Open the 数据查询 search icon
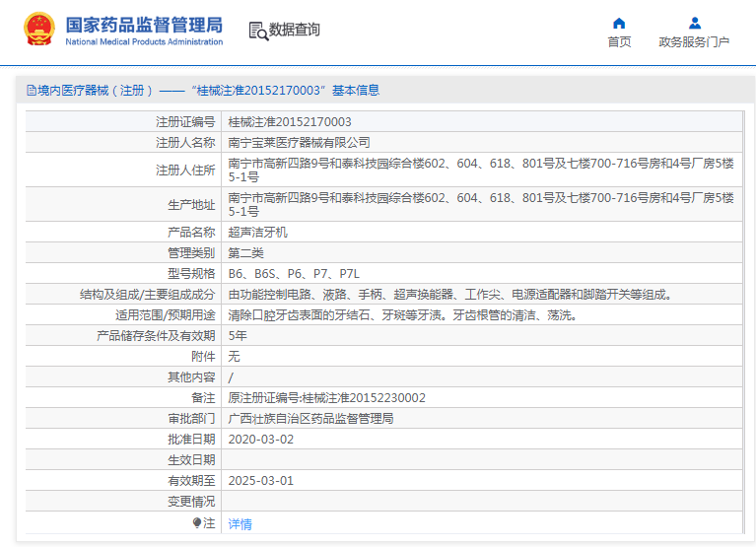This screenshot has height=547, width=756. pos(258,31)
